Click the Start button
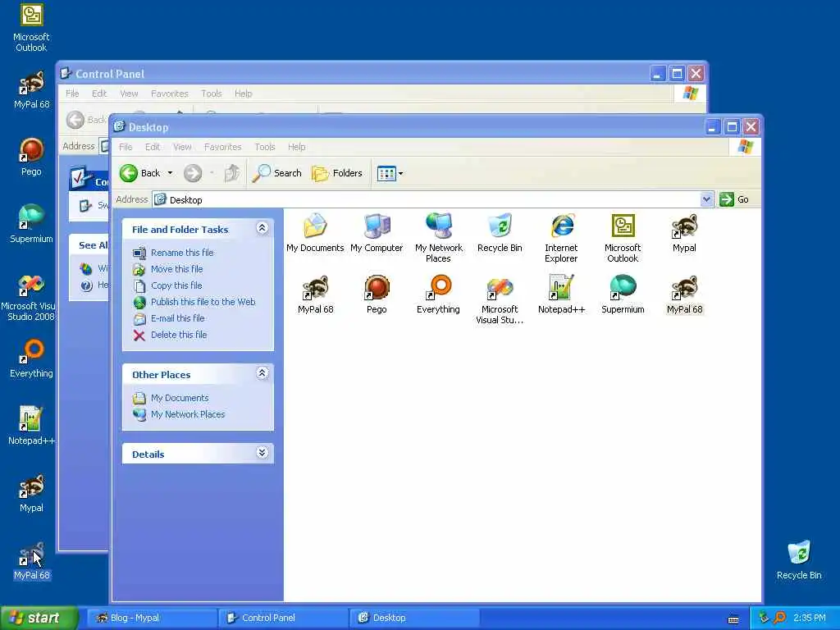This screenshot has width=840, height=630. click(39, 618)
